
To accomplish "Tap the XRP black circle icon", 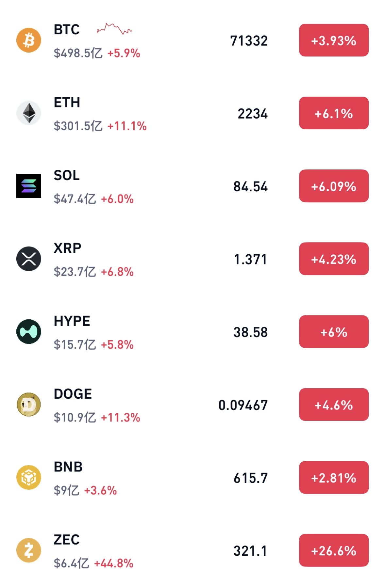I will [x=29, y=259].
